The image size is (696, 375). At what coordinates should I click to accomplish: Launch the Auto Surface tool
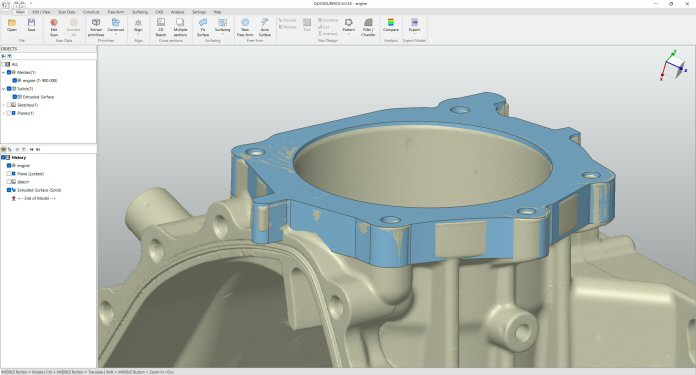265,27
